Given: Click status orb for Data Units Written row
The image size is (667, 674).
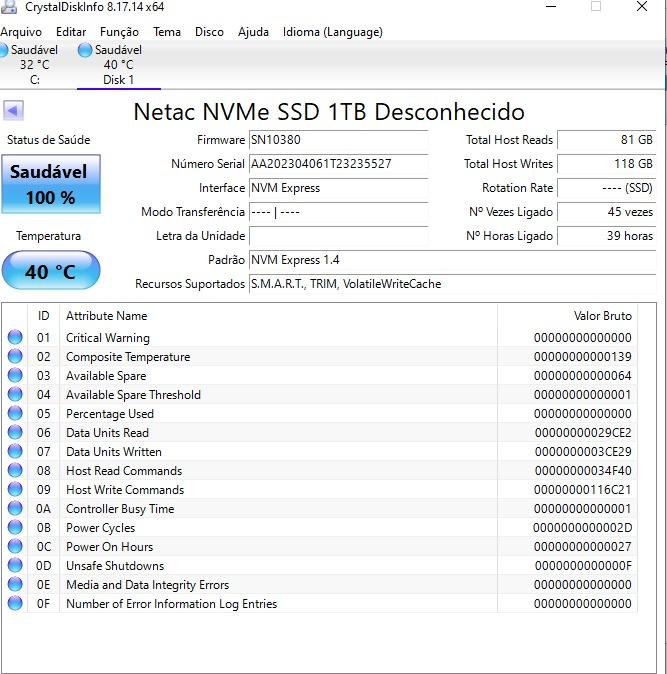Looking at the screenshot, I should click(x=15, y=451).
